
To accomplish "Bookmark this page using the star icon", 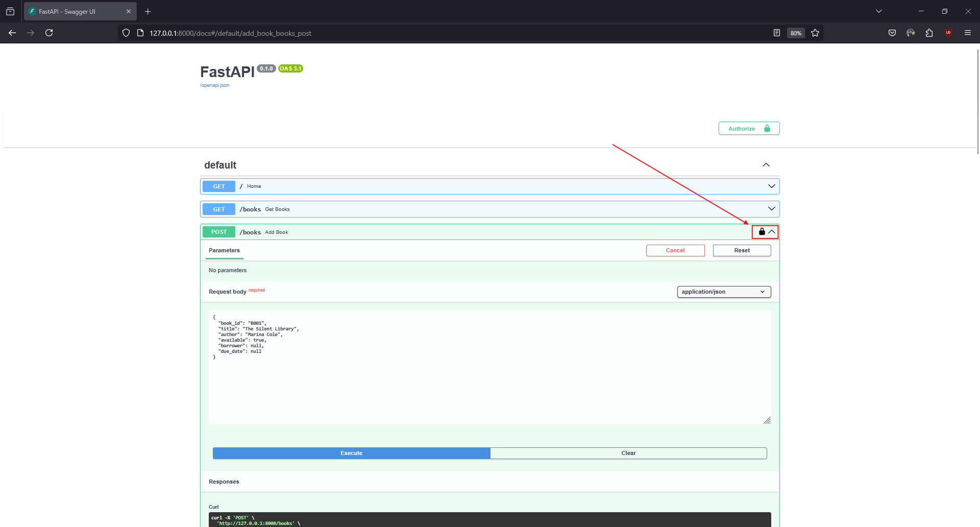I will pyautogui.click(x=815, y=33).
